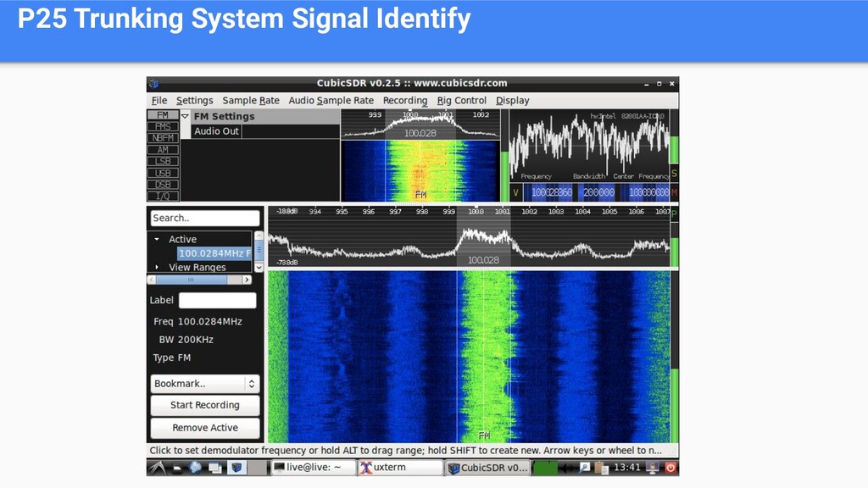Open the Sample Rate menu
Screen dimensions: 868x488
251,100
